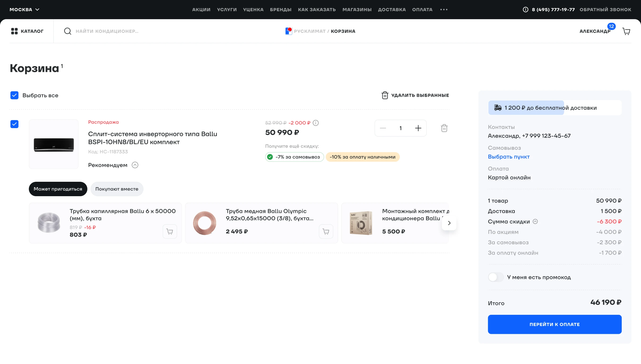Viewport: 641px width, 364px height.
Task: Add Трубка капиллярная Ballu to cart
Action: point(170,231)
